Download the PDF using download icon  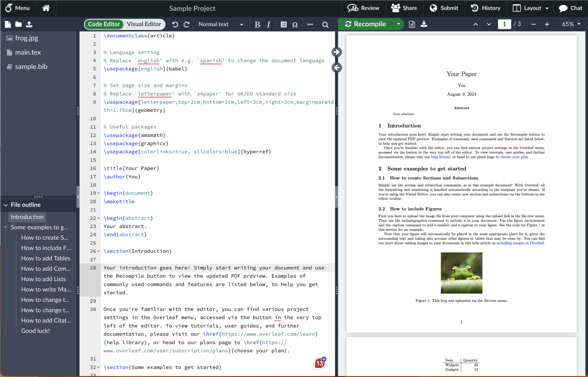coord(424,24)
